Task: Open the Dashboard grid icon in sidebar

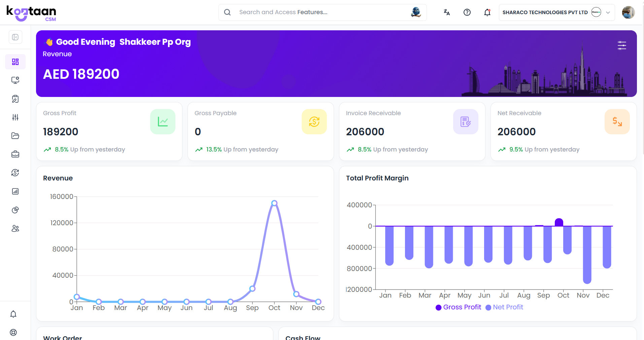Action: pyautogui.click(x=15, y=62)
